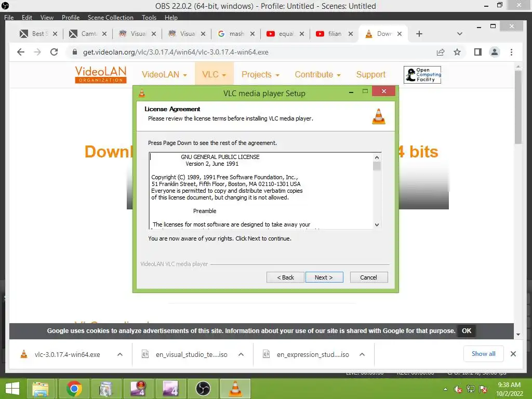The height and width of the screenshot is (399, 532).
Task: Click the padlock site info icon
Action: click(75, 52)
